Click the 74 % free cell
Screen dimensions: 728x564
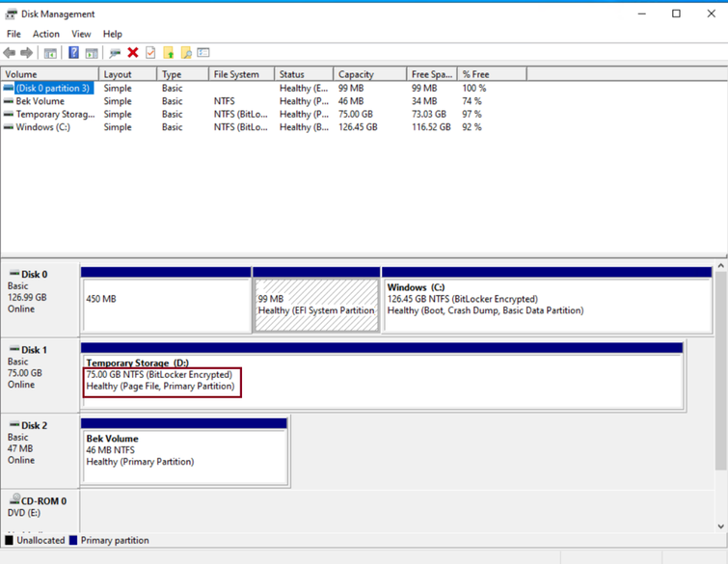coord(472,101)
